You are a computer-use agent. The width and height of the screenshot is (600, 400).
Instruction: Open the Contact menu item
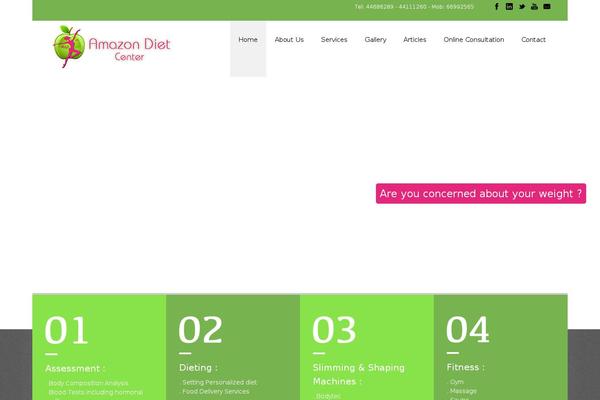click(533, 39)
